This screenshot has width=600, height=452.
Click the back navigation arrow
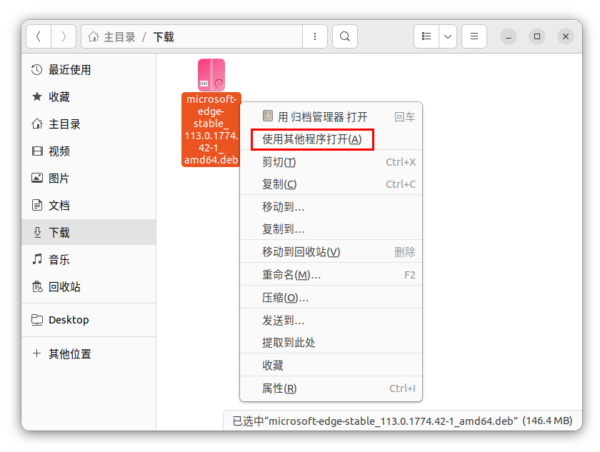pyautogui.click(x=38, y=37)
